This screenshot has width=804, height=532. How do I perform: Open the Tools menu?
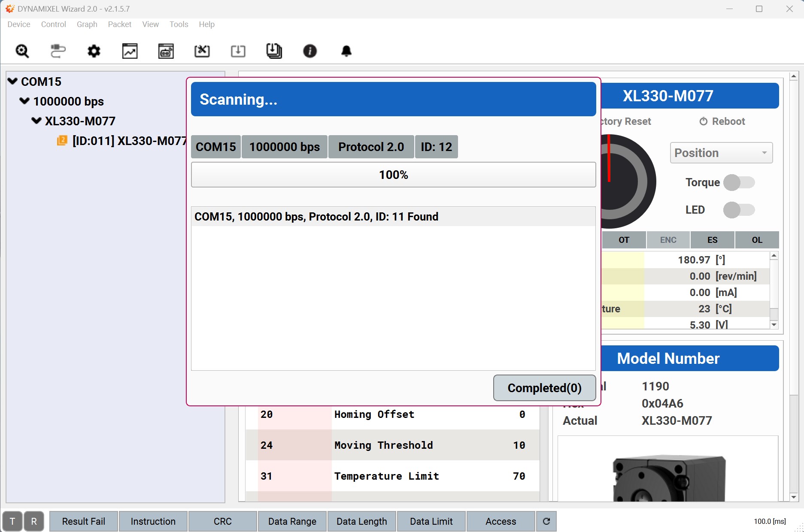(179, 24)
